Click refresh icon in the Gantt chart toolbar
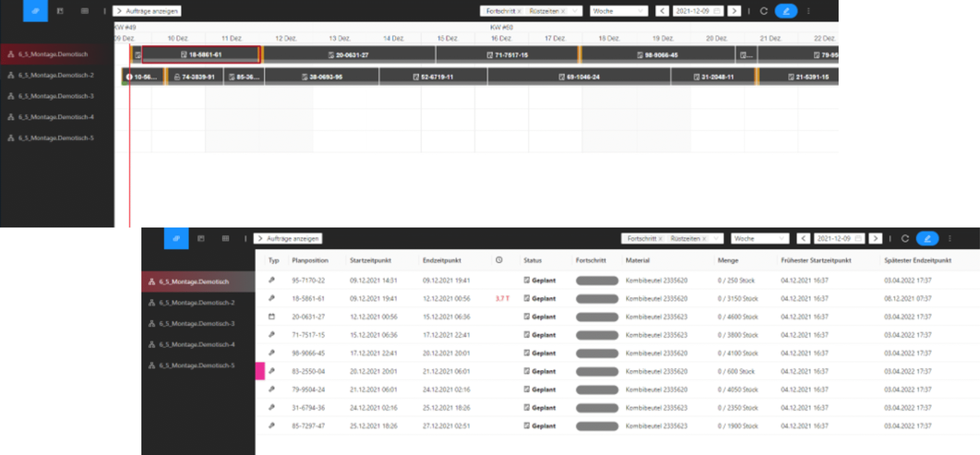The image size is (980, 455). tap(764, 11)
